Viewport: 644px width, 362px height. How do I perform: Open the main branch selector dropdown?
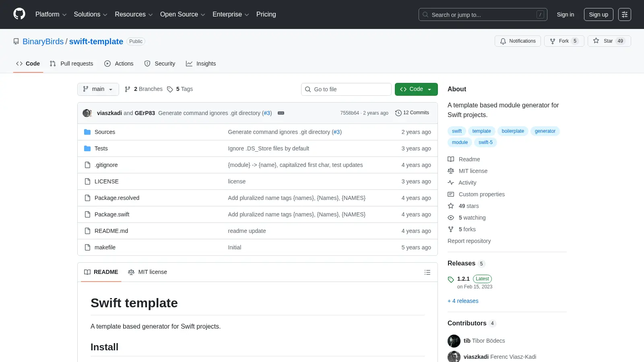pos(98,89)
